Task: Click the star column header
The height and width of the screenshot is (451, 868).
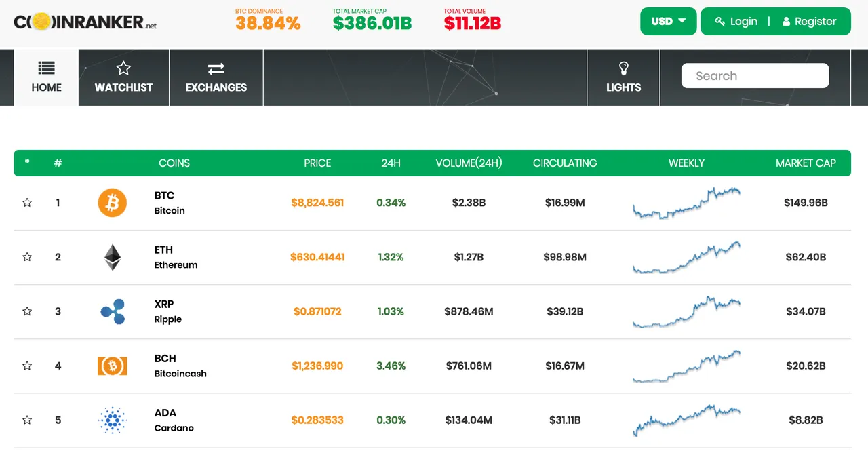Action: 27,163
